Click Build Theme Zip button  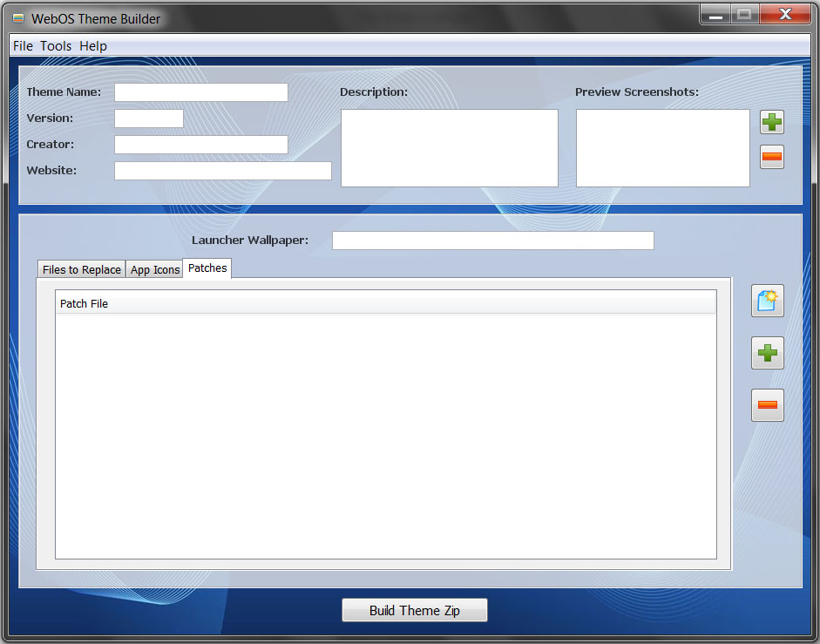pyautogui.click(x=414, y=611)
